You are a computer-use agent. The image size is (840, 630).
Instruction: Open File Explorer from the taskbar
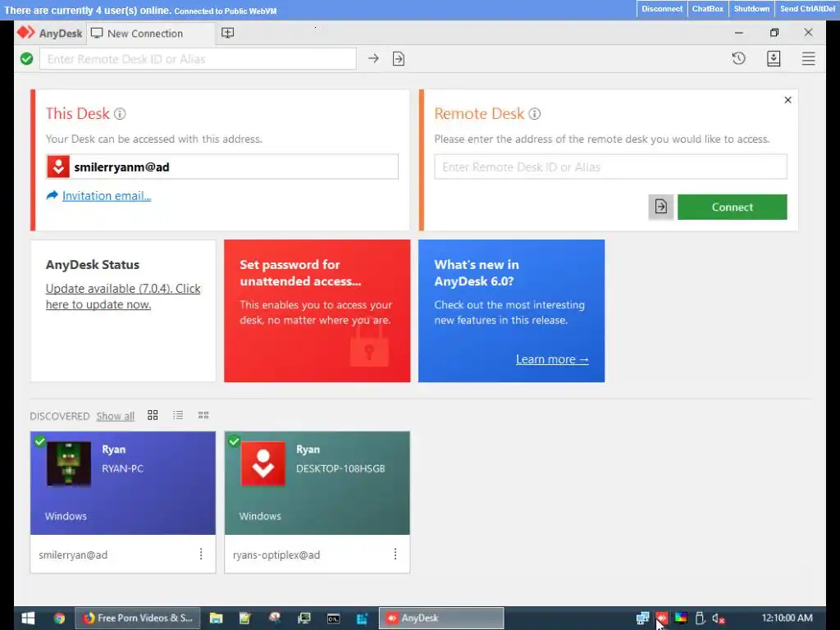(x=216, y=619)
